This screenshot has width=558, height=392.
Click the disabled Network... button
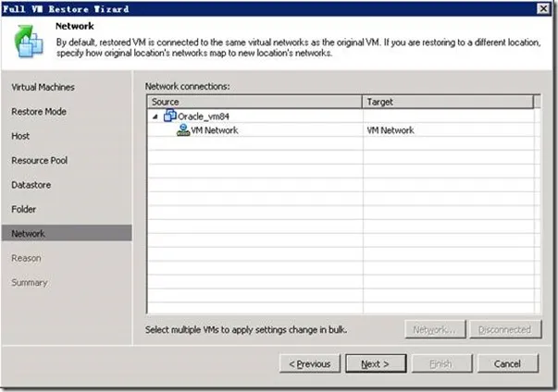[x=435, y=329]
